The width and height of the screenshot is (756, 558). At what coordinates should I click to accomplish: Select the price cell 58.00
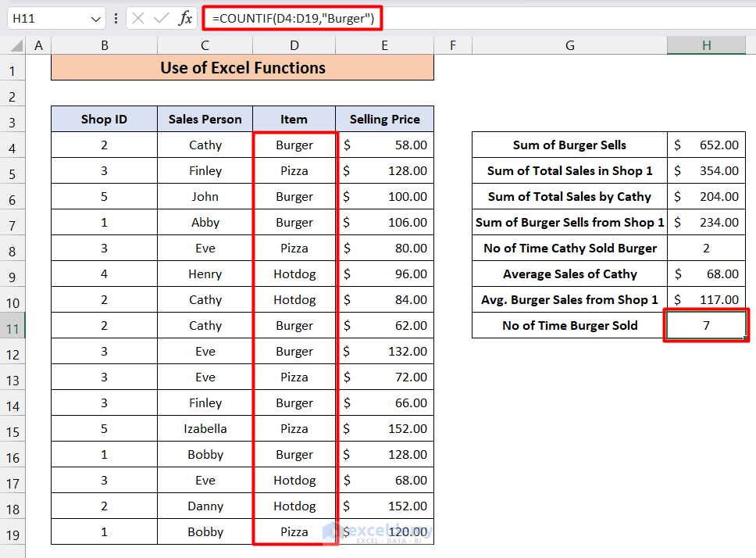coord(386,145)
